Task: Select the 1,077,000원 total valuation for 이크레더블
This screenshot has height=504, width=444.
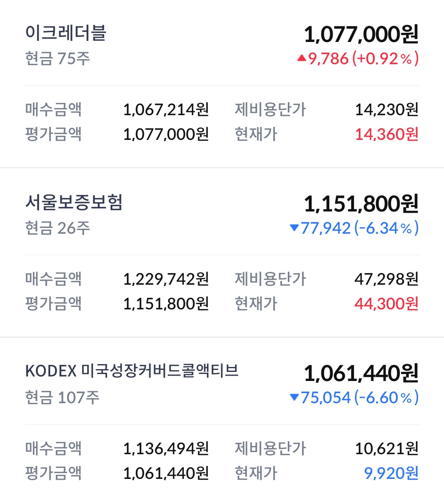Action: click(361, 34)
